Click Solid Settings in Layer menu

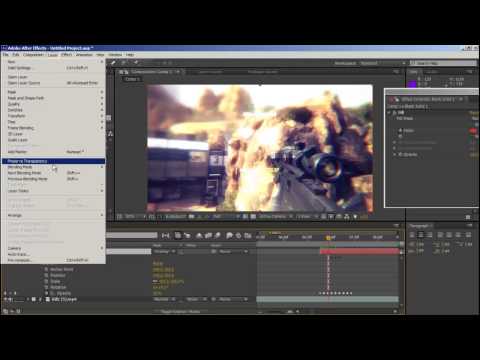click(x=53, y=68)
